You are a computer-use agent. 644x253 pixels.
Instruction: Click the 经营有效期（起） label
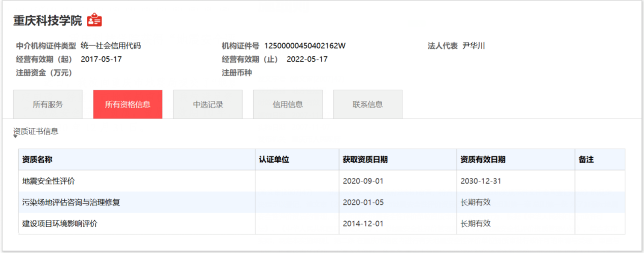click(x=44, y=59)
